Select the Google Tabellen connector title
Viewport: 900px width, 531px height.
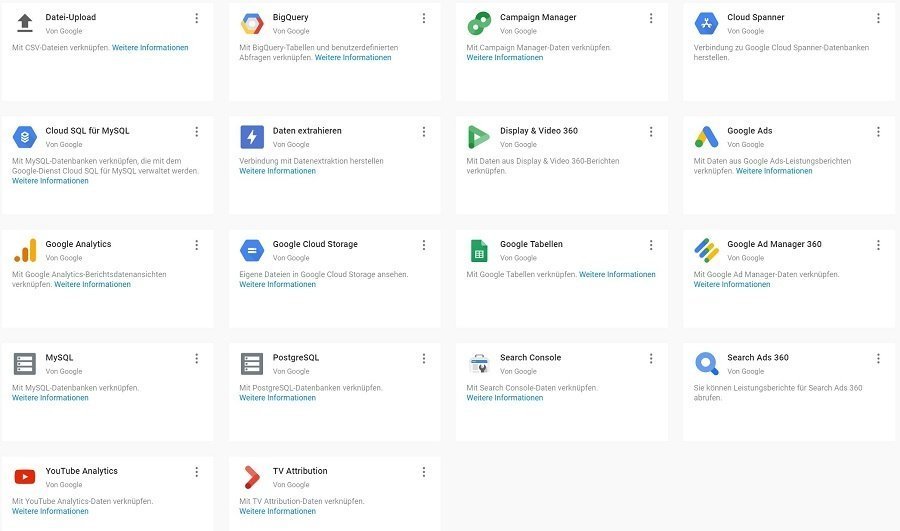click(531, 244)
